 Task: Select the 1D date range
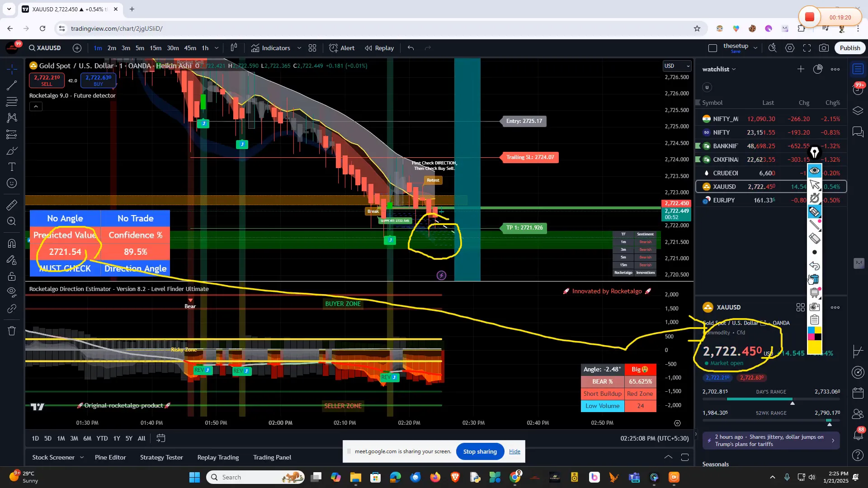(35, 438)
